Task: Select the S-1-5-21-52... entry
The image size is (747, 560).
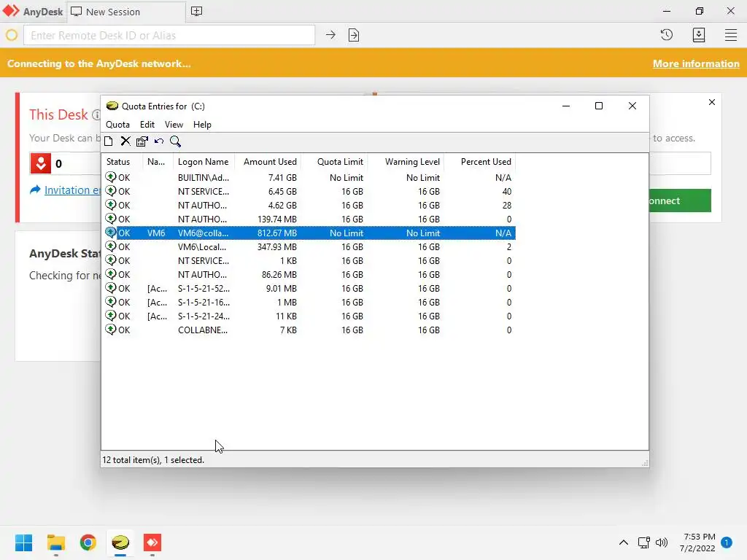Action: pos(309,288)
